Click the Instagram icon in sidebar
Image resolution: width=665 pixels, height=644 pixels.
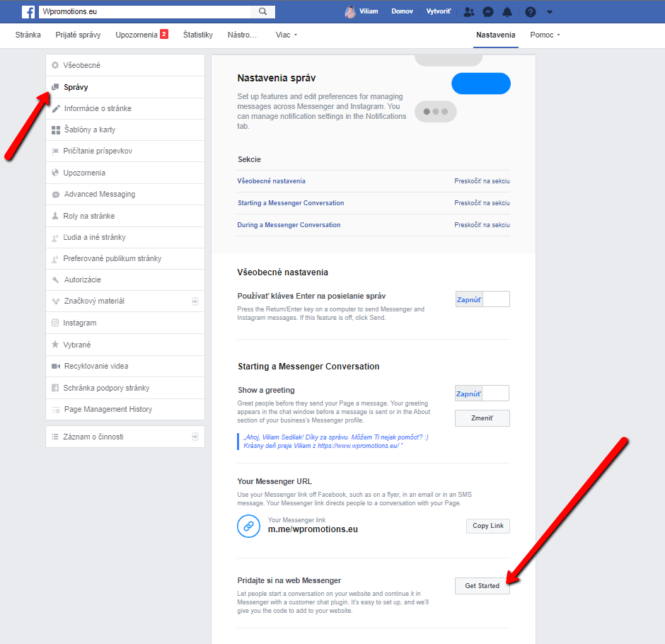(x=55, y=323)
